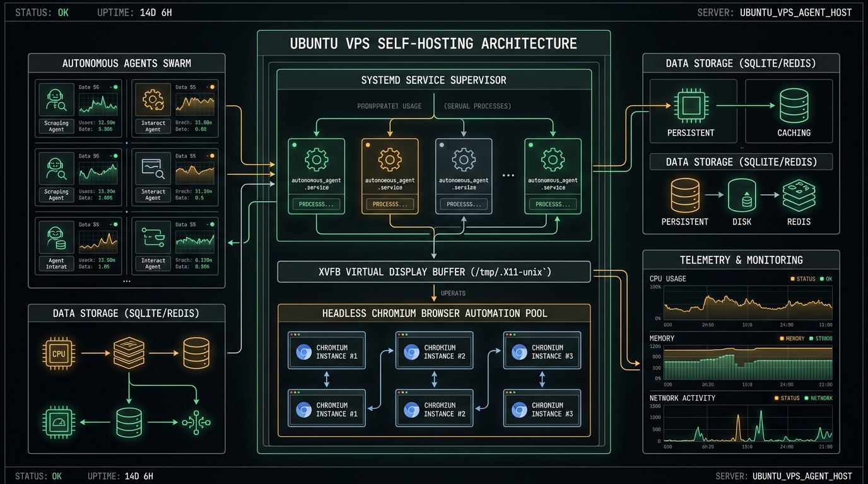Select the DISK cylinder icon

(742, 195)
